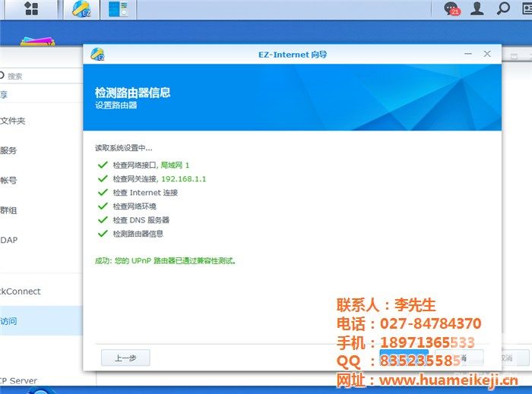Screen dimensions: 532x394
Task: Click 检查网络环境 check row
Action: coord(127,206)
